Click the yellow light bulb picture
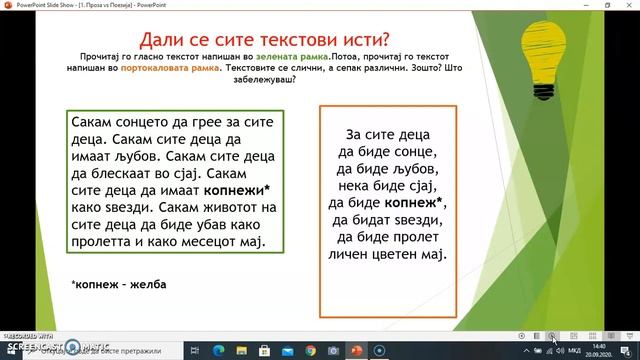 (x=543, y=60)
